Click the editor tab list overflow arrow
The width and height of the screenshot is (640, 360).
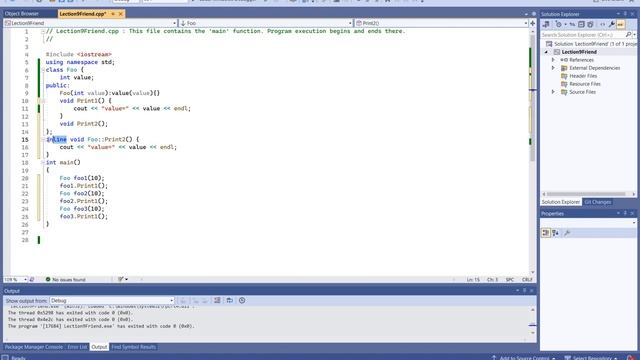(526, 14)
